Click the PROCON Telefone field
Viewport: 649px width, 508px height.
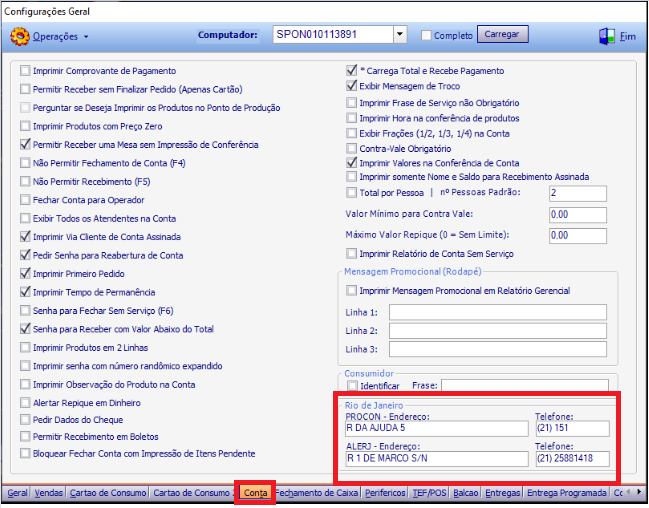[572, 428]
